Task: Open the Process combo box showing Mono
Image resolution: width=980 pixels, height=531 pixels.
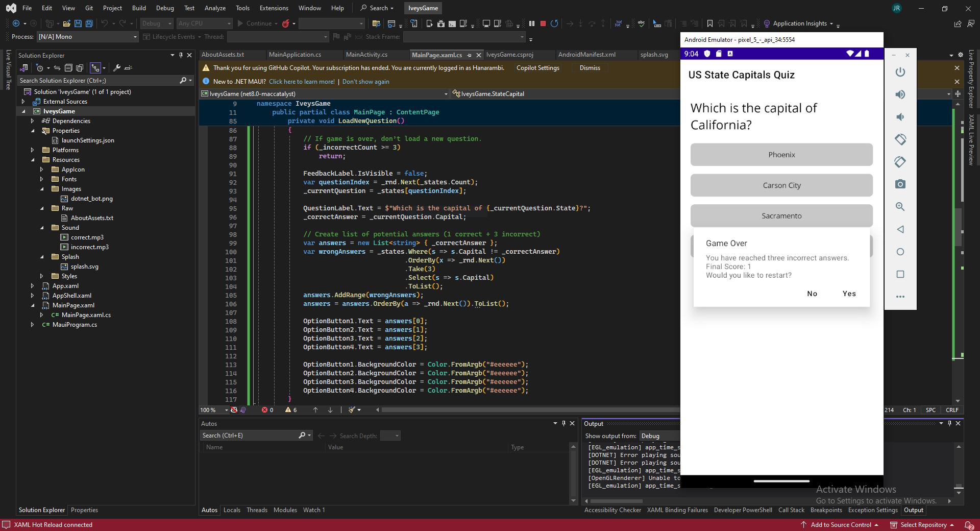Action: (x=87, y=37)
